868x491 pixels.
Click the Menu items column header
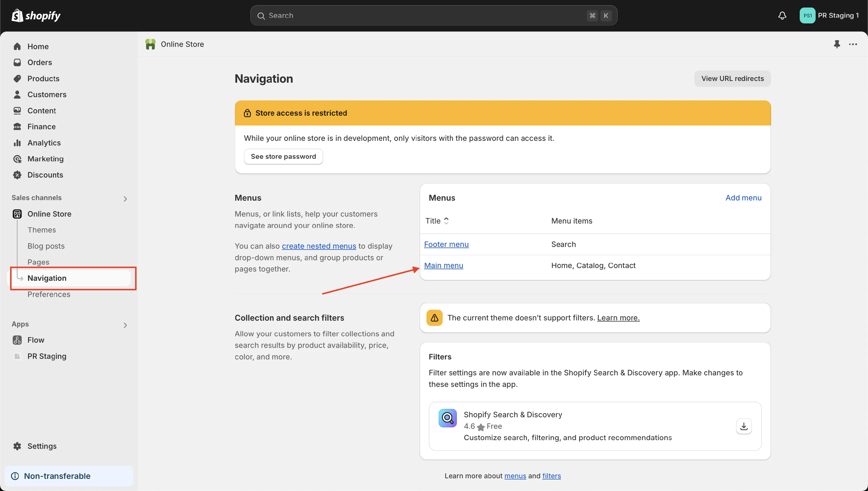tap(572, 221)
